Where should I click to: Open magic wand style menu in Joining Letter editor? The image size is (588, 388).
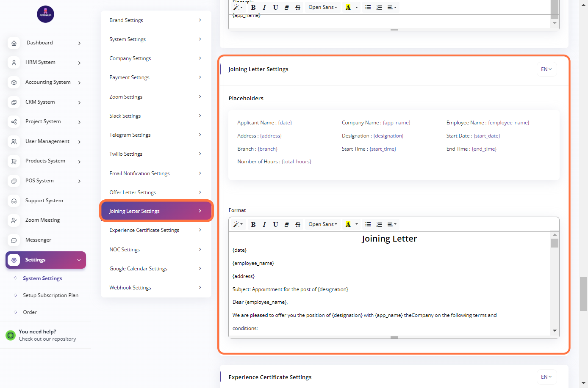pyautogui.click(x=238, y=225)
